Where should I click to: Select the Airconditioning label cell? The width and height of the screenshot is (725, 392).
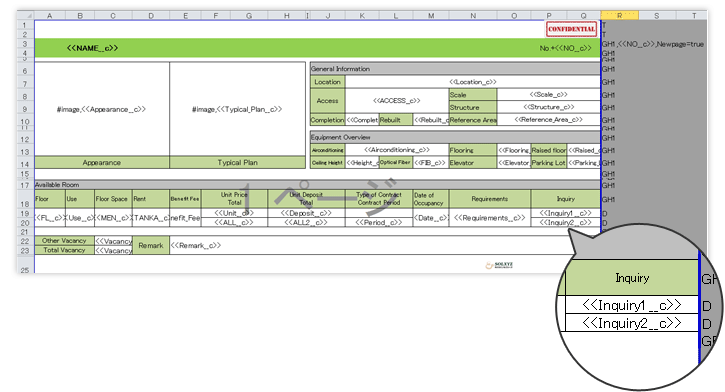(x=327, y=150)
